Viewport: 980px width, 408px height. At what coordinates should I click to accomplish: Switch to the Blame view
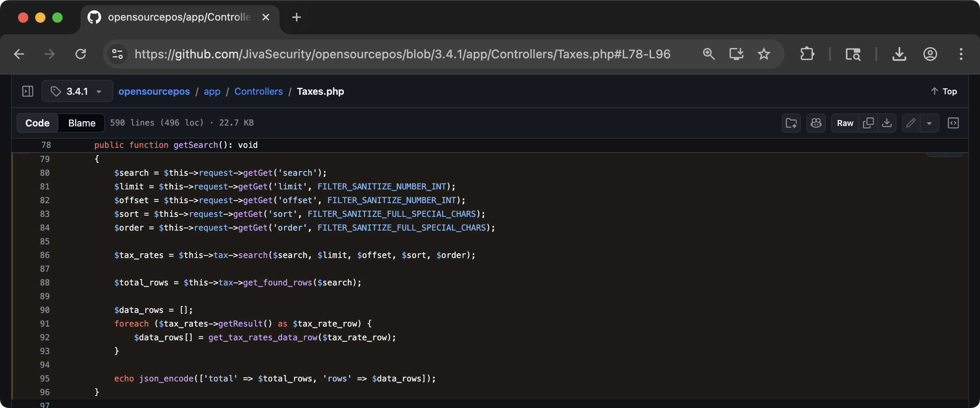pyautogui.click(x=81, y=123)
